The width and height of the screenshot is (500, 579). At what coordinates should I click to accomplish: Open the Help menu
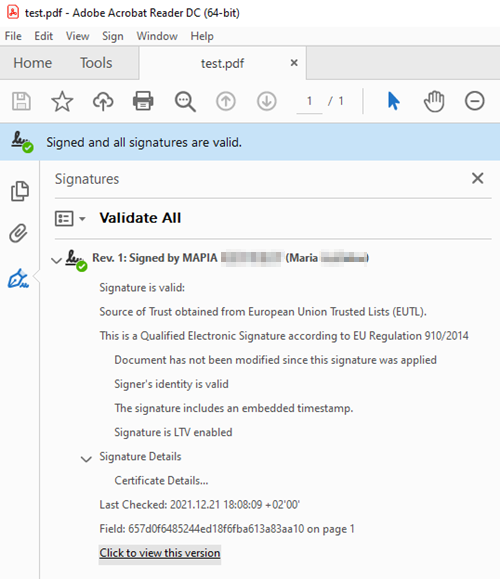pos(202,36)
